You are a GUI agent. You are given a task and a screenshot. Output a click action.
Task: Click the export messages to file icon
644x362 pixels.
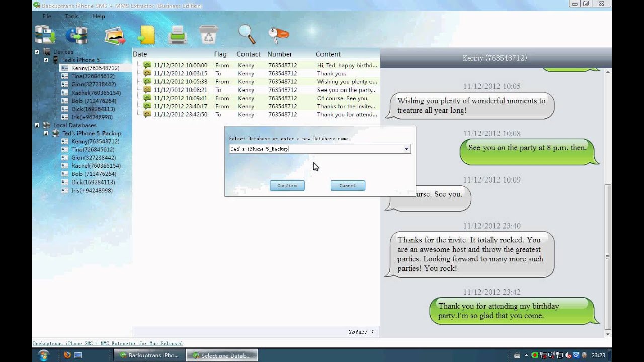point(146,35)
